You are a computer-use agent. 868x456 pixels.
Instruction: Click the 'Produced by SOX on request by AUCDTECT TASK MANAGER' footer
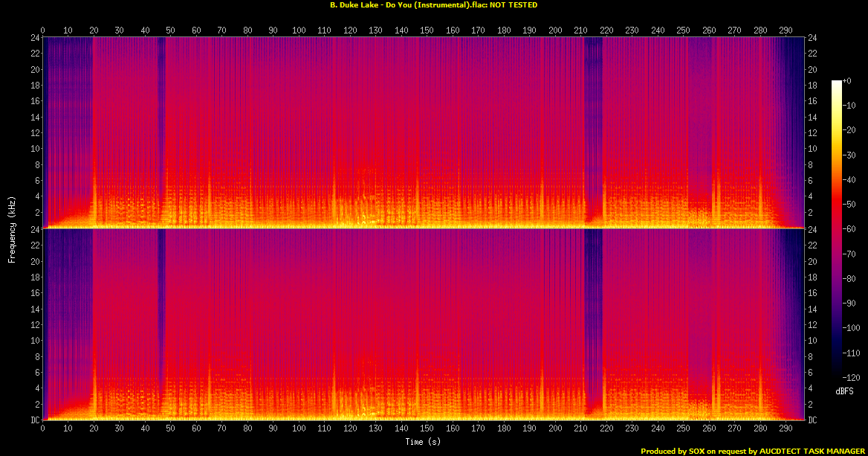pyautogui.click(x=753, y=452)
